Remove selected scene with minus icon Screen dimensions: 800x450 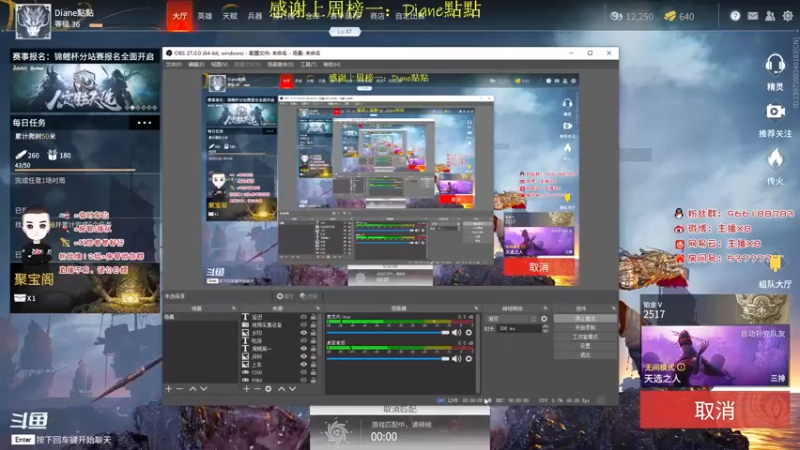pyautogui.click(x=180, y=389)
